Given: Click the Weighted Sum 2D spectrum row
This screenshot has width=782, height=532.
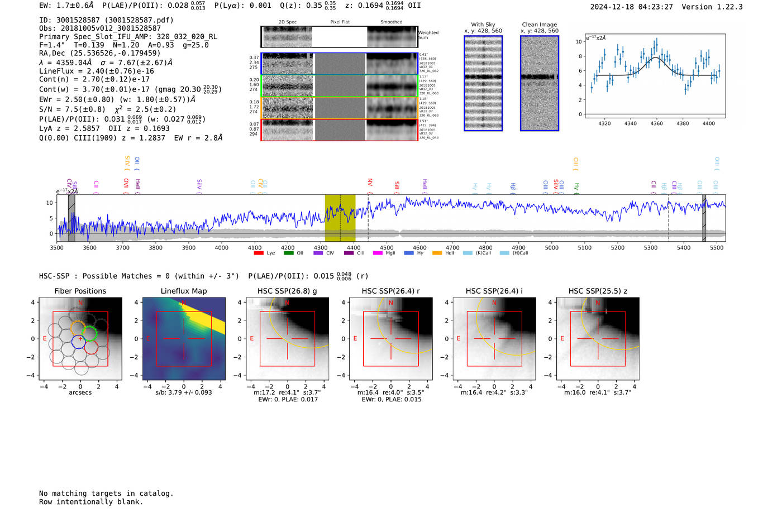Looking at the screenshot, I should pos(339,37).
